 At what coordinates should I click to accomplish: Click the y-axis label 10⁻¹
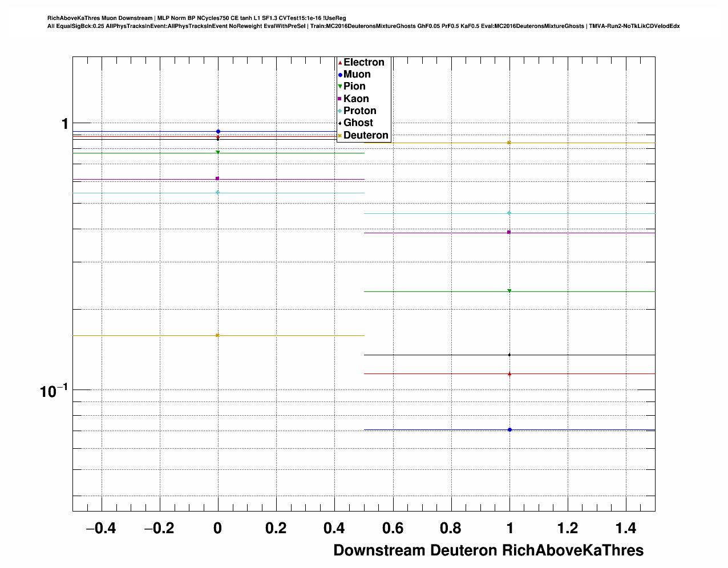(x=54, y=391)
